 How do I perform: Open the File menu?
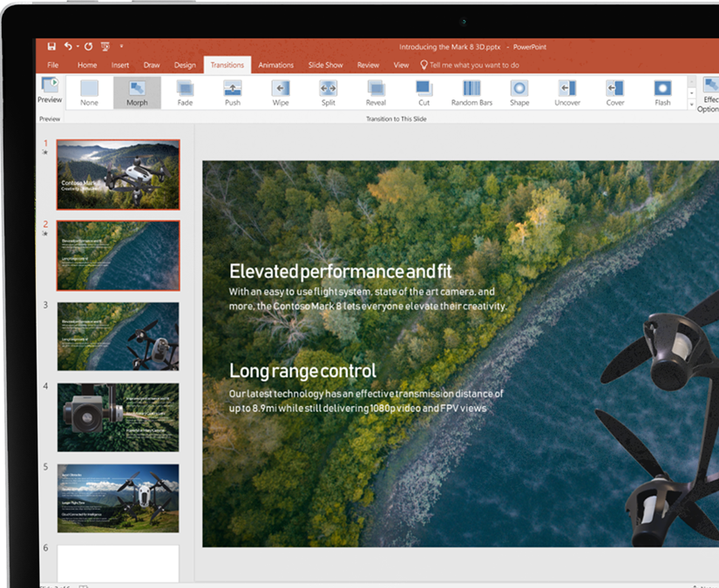(x=53, y=65)
